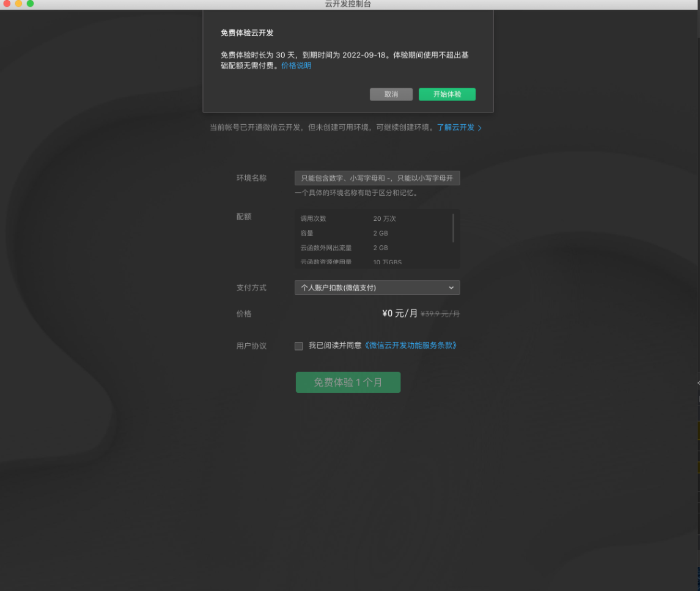Minimize the 云开发控制台 window
Viewport: 700px width, 591px height.
[x=18, y=3]
